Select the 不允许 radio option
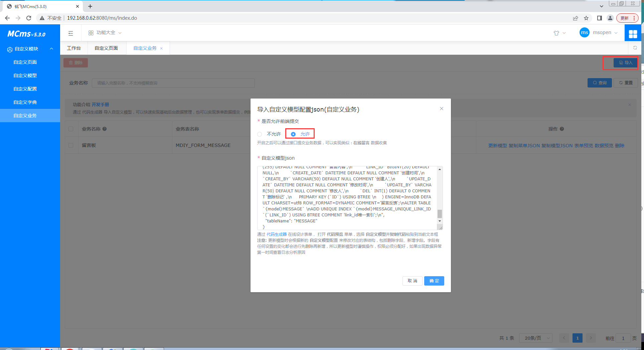Viewport: 644px width, 350px height. pos(260,134)
